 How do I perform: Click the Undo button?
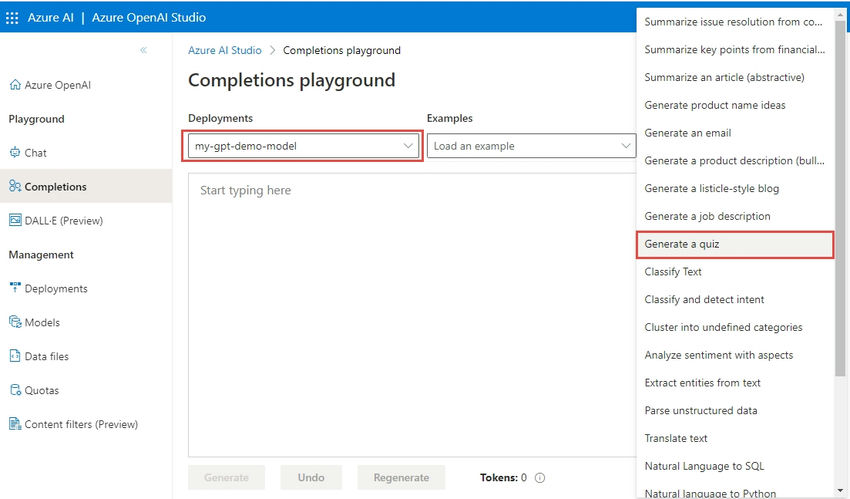311,477
